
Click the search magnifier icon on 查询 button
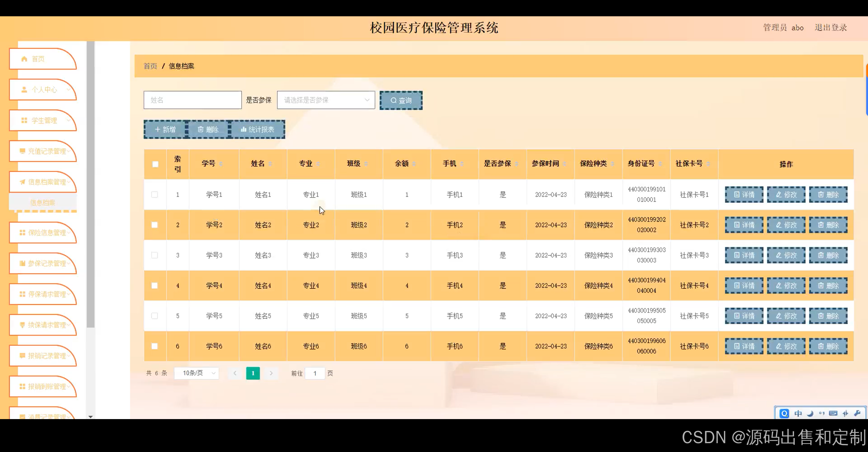coord(393,100)
